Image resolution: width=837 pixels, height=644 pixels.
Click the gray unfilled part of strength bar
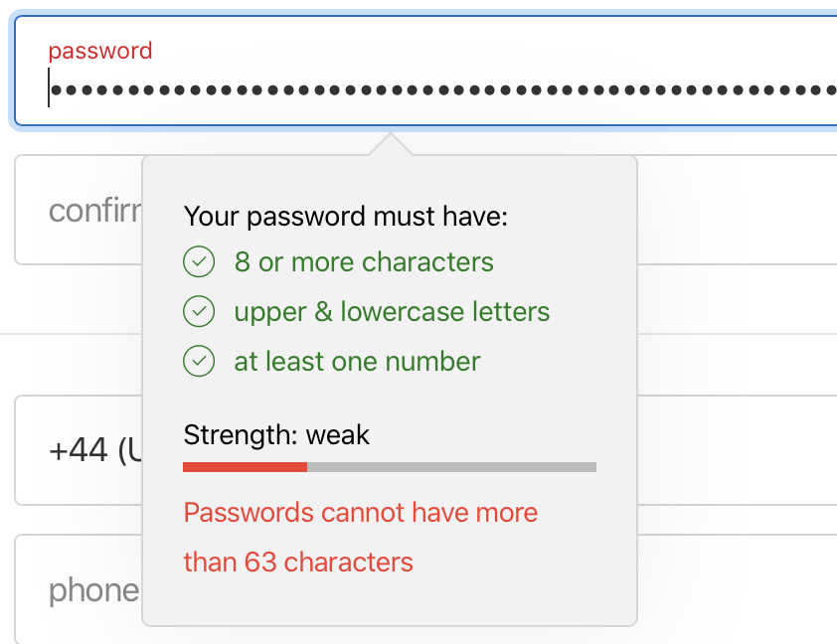pos(451,466)
